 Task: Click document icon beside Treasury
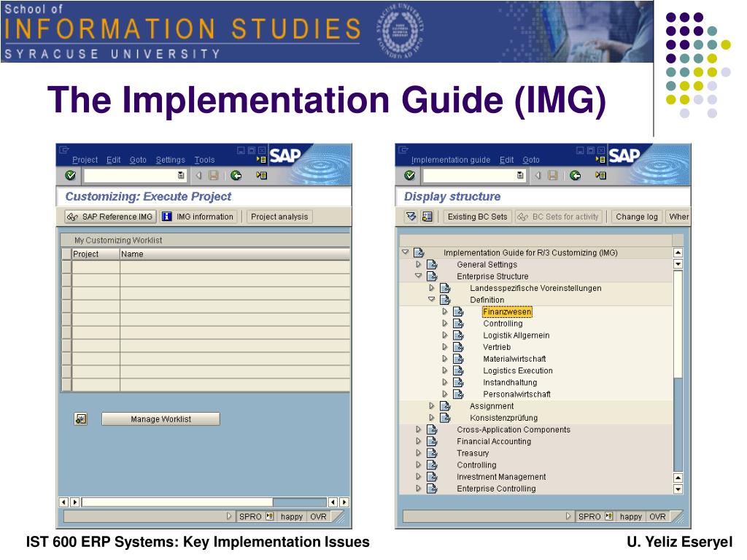click(432, 454)
